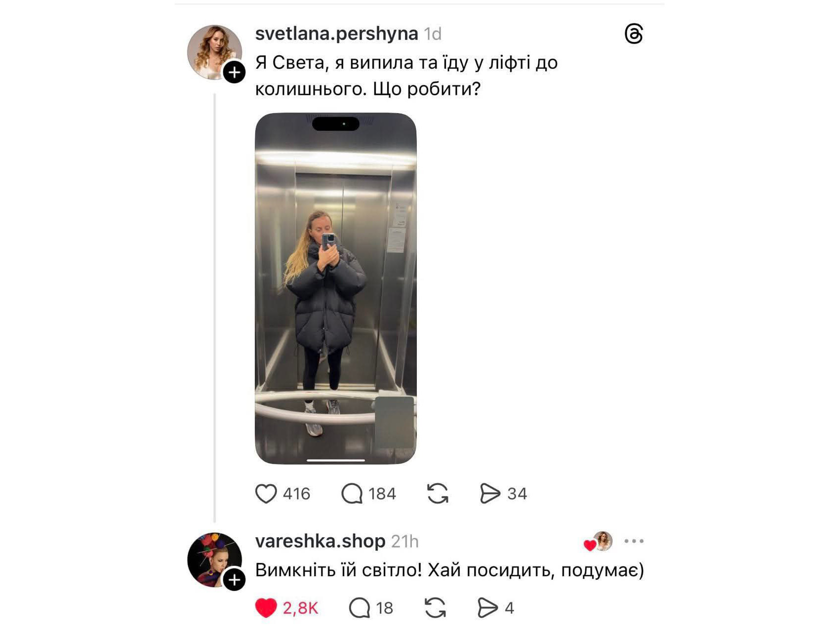Unlike vareshka.shop's reply with 2,8K likes
Screen dimensions: 840x632
[x=266, y=608]
